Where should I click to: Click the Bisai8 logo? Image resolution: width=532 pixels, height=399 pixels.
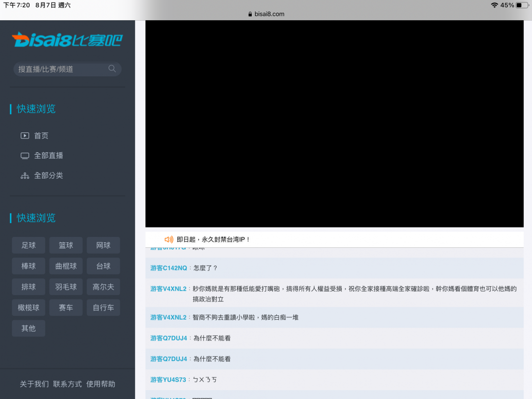[67, 40]
